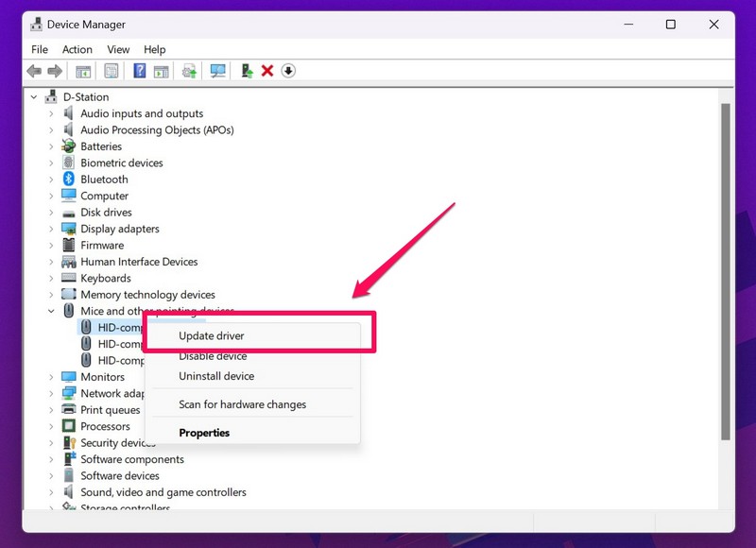
Task: Open the View menu
Action: [x=118, y=49]
